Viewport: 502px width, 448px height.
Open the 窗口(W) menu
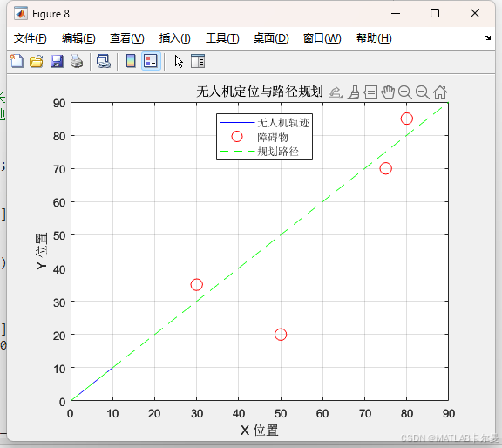322,38
